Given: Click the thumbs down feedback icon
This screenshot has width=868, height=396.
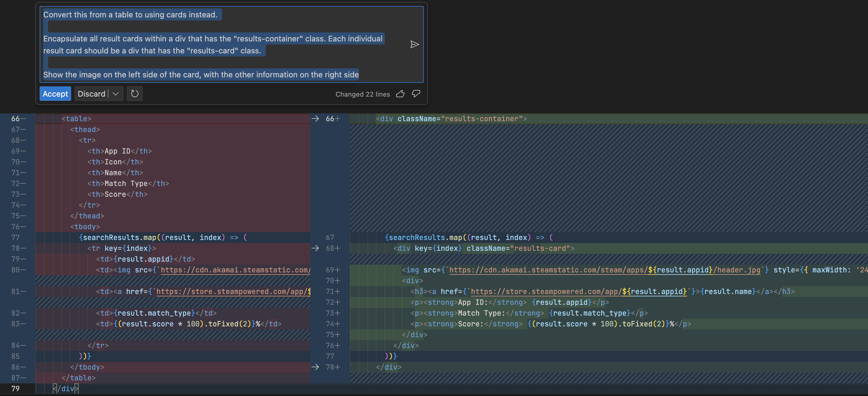Looking at the screenshot, I should (x=416, y=94).
